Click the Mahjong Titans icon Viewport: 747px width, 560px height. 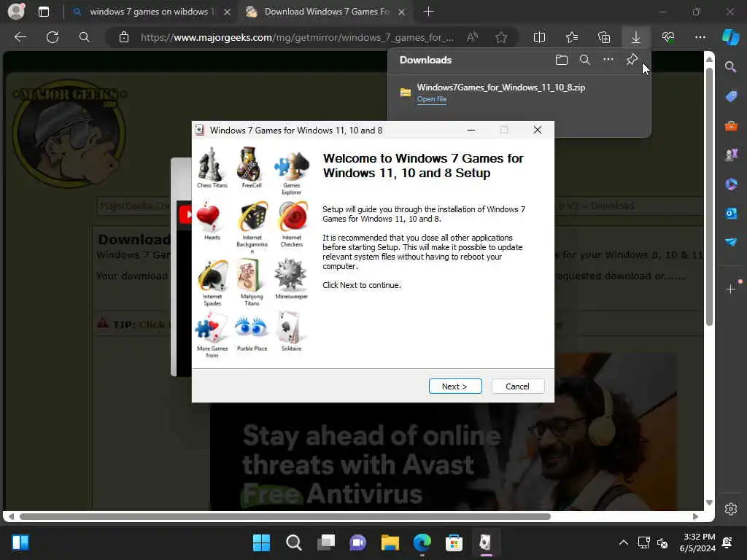252,283
